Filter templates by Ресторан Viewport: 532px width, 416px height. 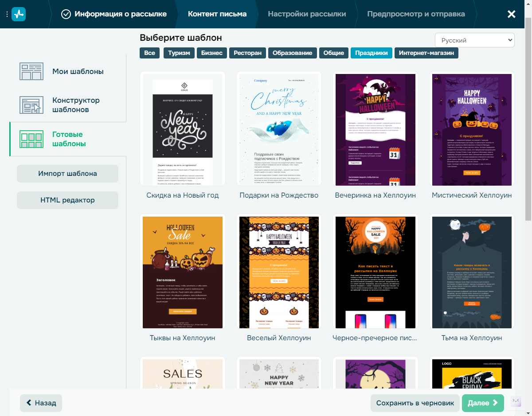click(x=247, y=53)
